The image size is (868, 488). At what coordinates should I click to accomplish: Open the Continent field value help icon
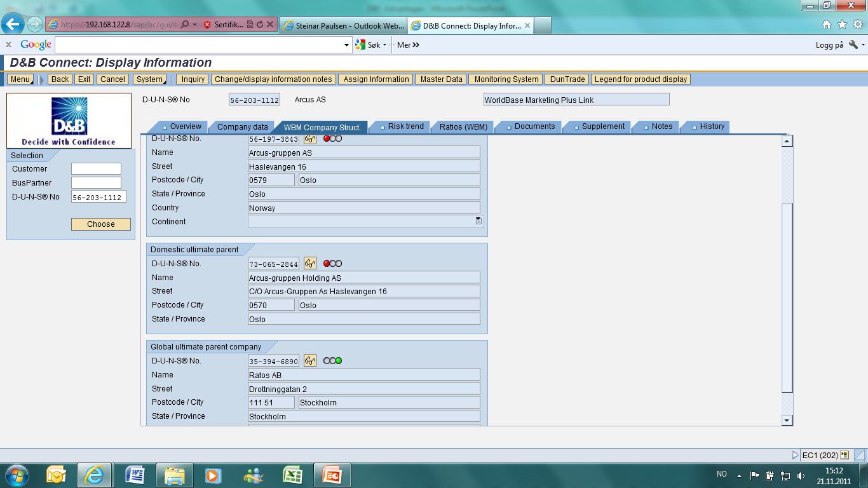478,220
